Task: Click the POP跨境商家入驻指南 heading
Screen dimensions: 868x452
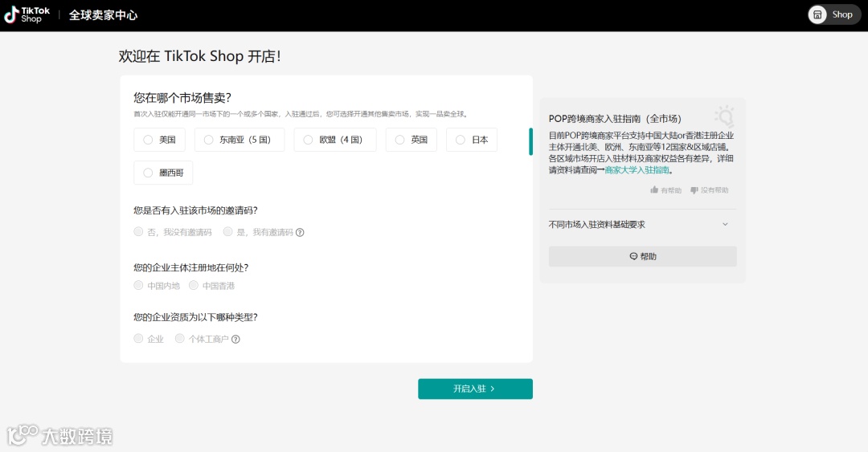Action: [x=615, y=118]
